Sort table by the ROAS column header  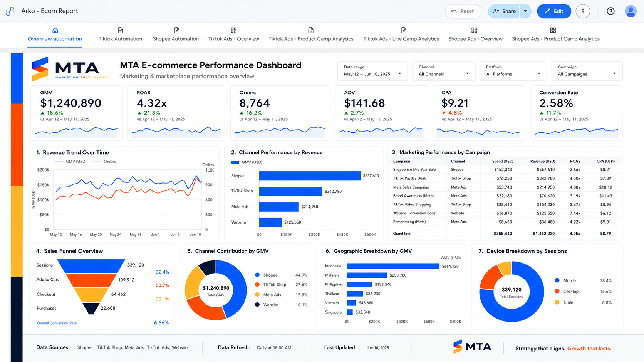tap(575, 161)
